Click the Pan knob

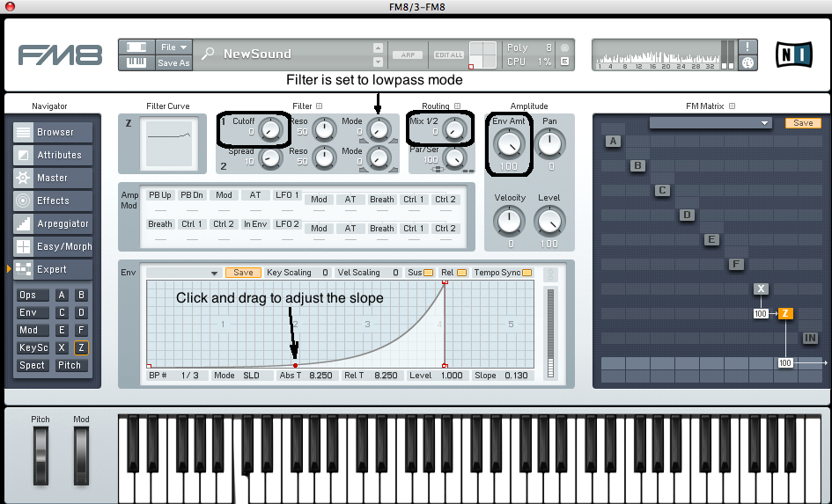[549, 143]
